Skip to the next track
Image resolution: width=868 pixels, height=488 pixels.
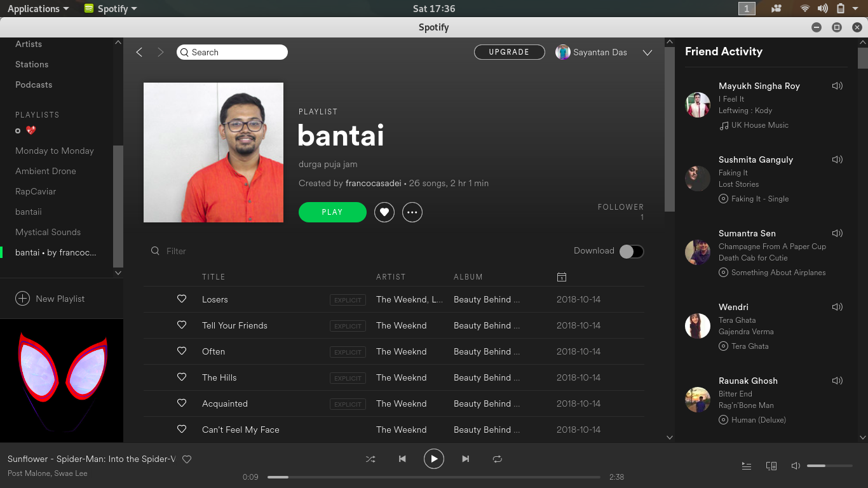pyautogui.click(x=466, y=459)
